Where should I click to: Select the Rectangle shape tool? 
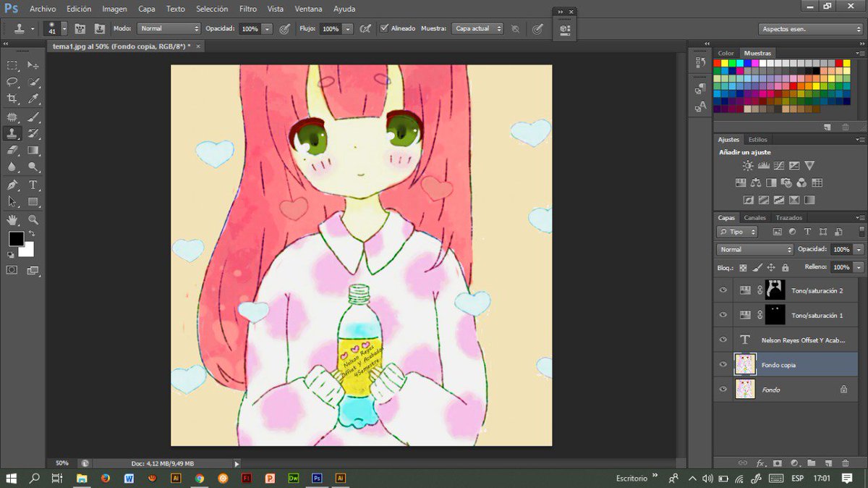pos(33,202)
